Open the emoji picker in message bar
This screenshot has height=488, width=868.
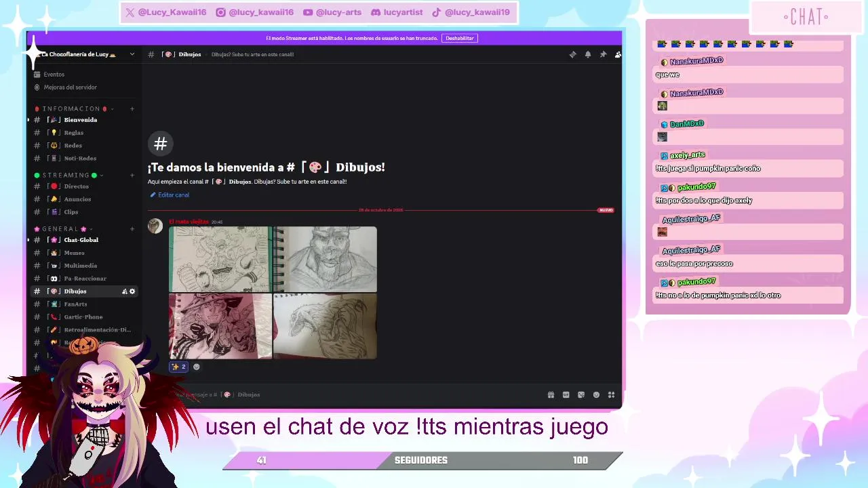click(596, 395)
